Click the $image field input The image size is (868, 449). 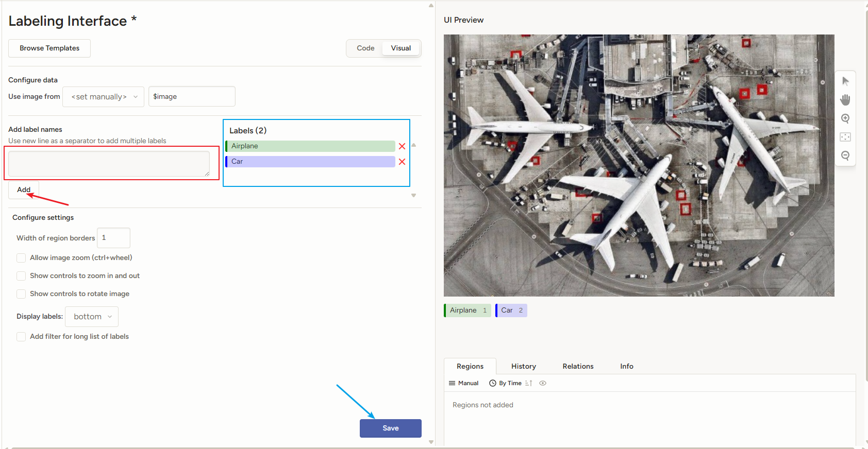192,97
